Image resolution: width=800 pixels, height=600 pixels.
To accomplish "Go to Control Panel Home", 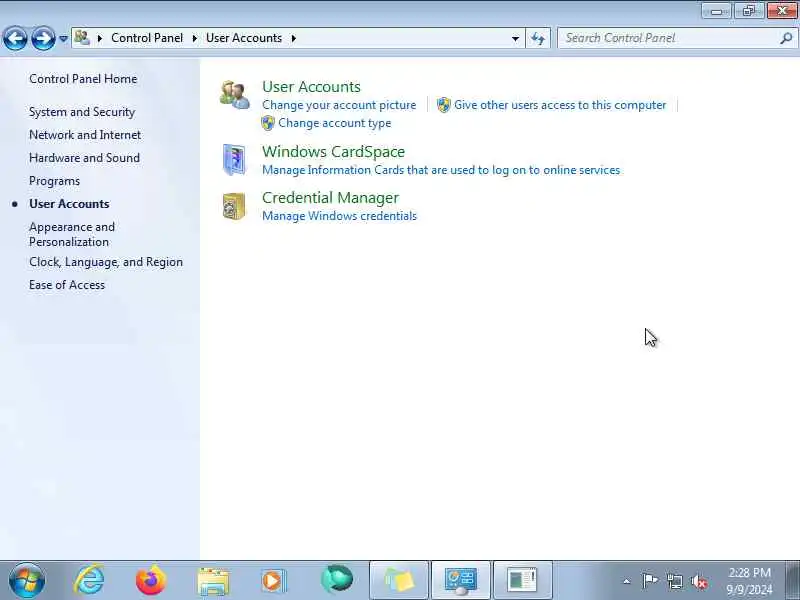I will click(83, 79).
